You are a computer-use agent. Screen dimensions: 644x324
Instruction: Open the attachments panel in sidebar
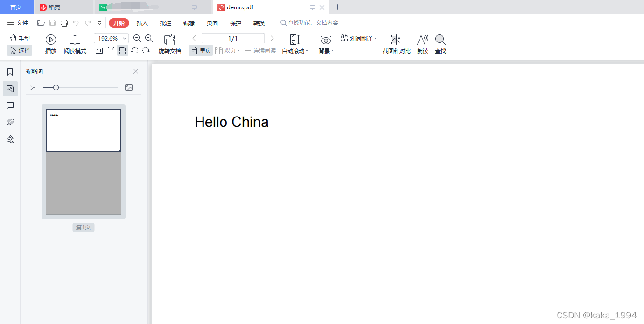(x=10, y=122)
